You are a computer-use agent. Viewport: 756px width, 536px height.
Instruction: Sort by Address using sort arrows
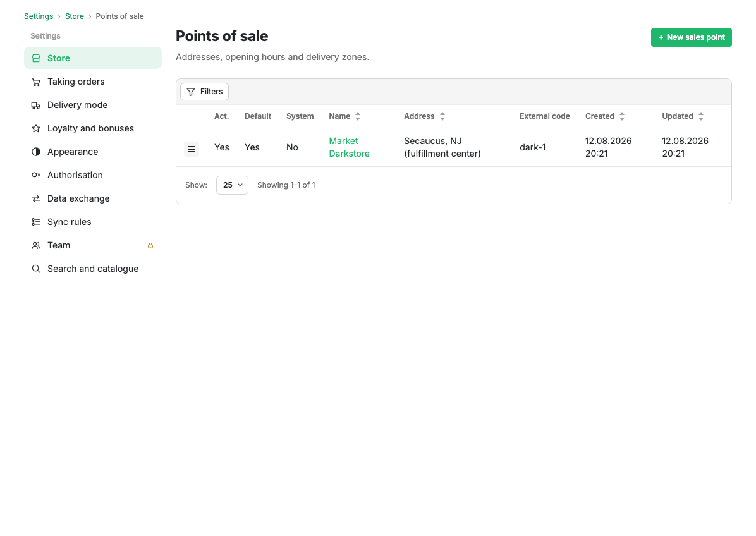(x=442, y=116)
